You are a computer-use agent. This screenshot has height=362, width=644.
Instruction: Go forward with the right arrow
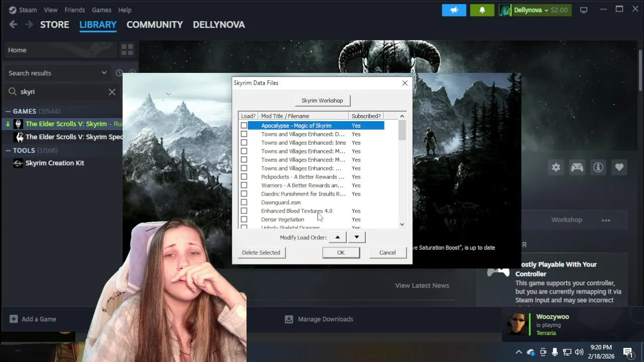pos(29,24)
